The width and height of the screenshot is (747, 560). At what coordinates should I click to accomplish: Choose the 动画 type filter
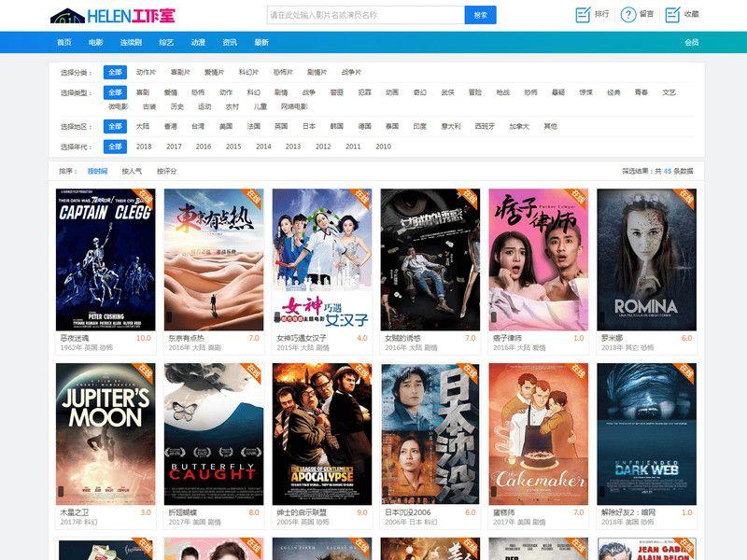pyautogui.click(x=392, y=92)
